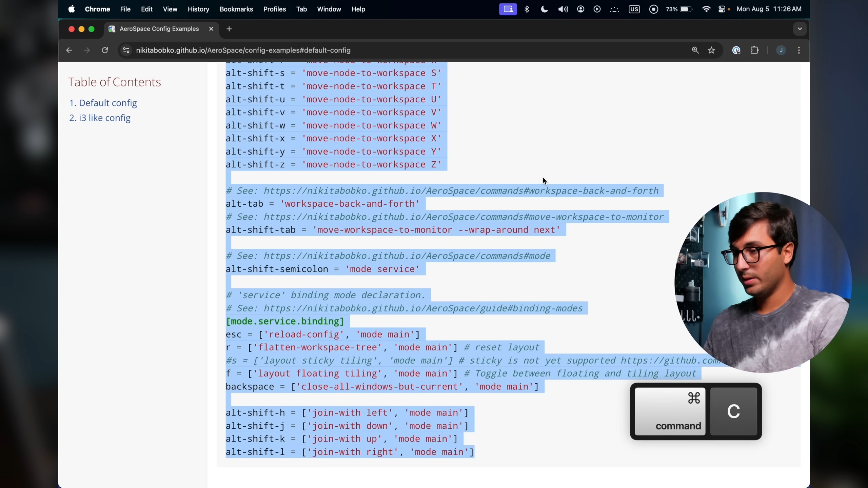Open the zoom magnifier icon in the address bar
868x488 pixels.
(x=695, y=50)
